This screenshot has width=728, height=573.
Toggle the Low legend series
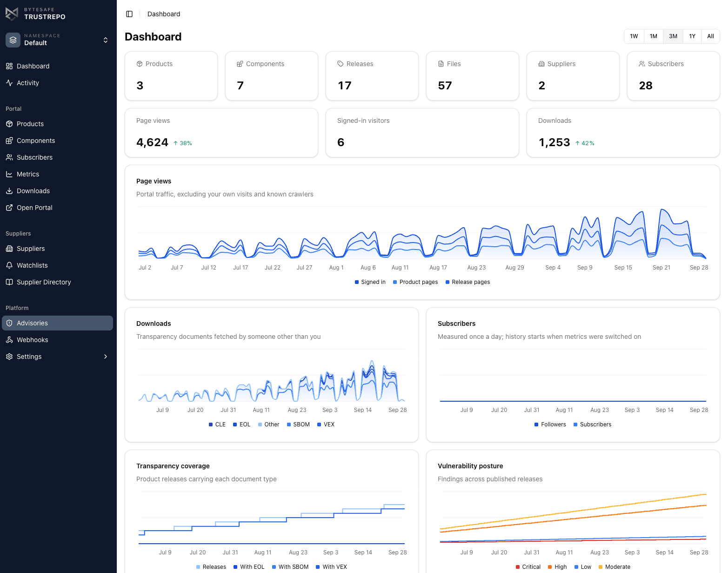pos(583,567)
